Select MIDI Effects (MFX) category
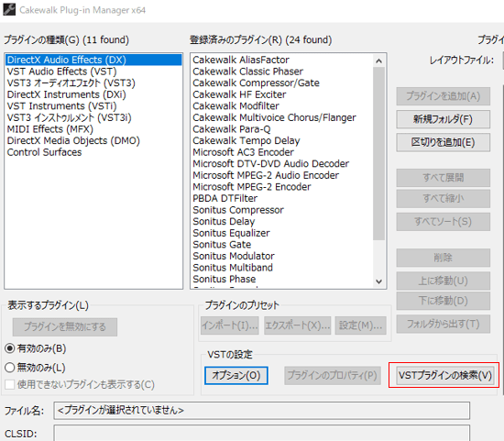The height and width of the screenshot is (441, 504). pyautogui.click(x=93, y=129)
